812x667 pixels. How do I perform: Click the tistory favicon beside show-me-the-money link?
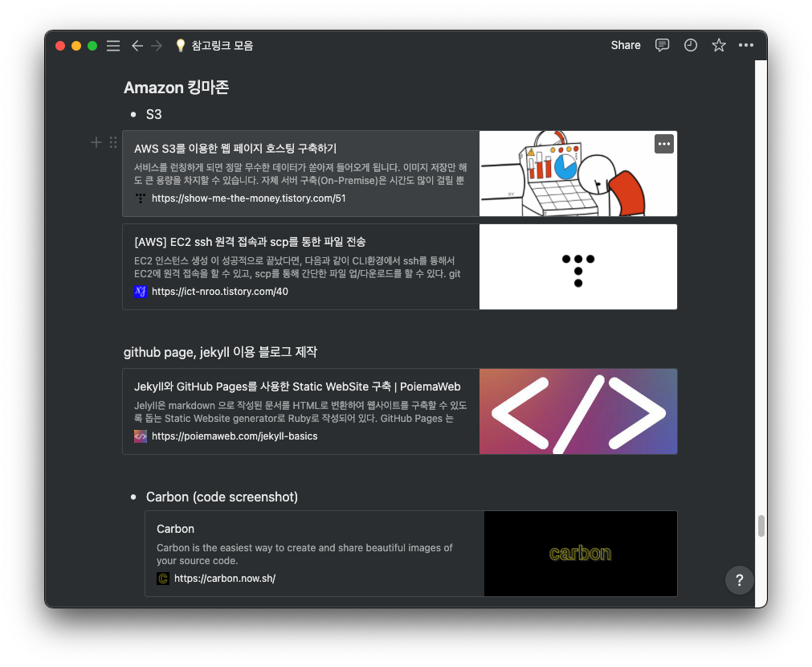coord(141,198)
